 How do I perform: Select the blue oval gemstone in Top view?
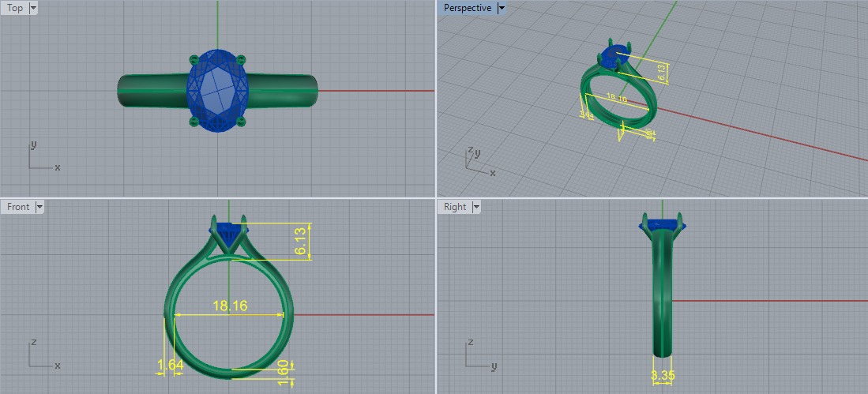click(218, 91)
